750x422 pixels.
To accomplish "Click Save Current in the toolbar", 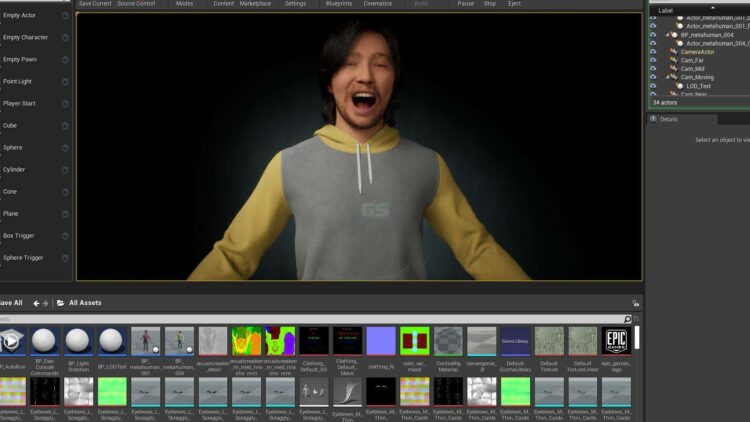I will pos(95,3).
